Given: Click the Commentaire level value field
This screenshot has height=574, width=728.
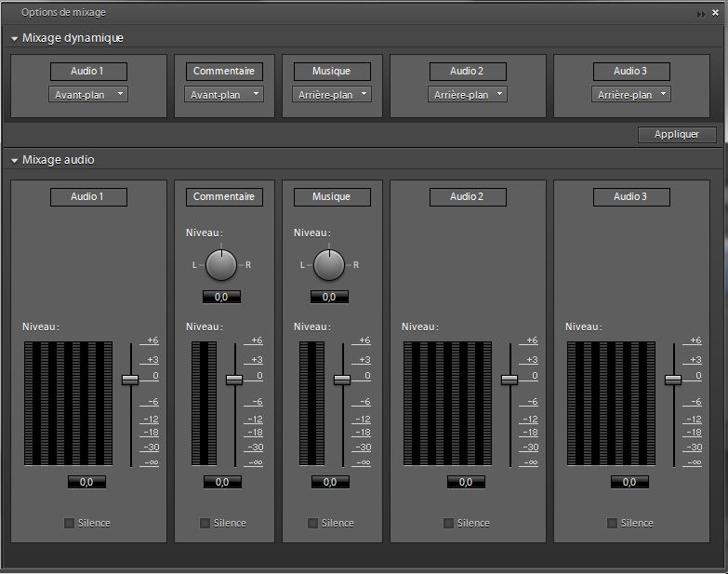Looking at the screenshot, I should 222,482.
